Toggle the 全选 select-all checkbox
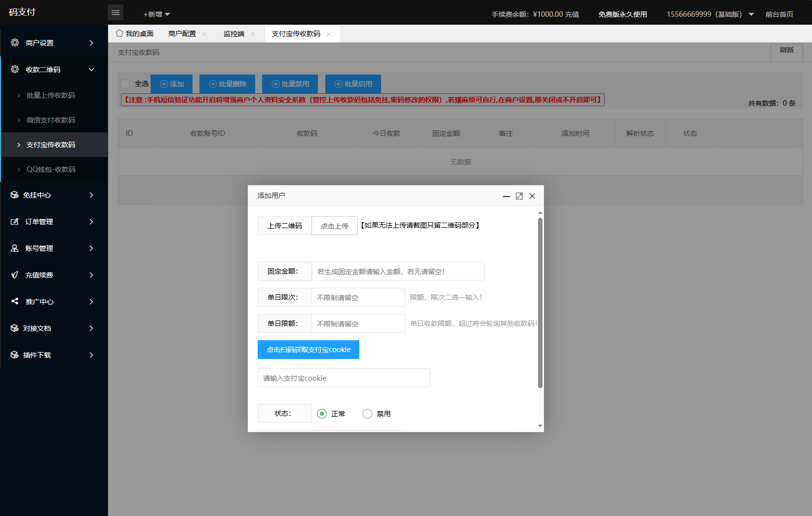 (x=125, y=83)
